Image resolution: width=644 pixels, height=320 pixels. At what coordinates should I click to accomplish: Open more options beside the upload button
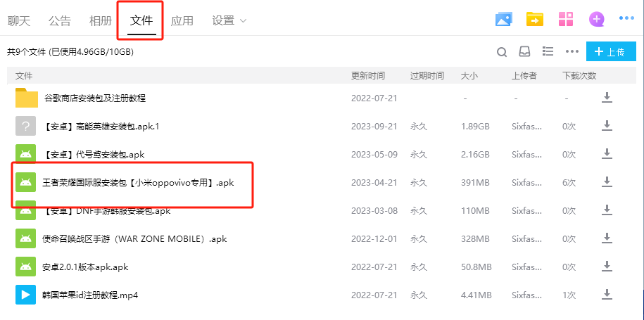point(572,51)
